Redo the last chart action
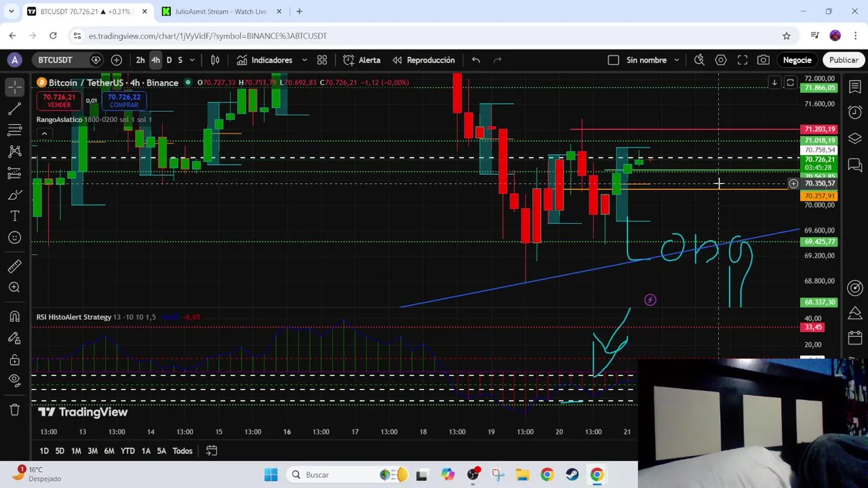 coord(498,60)
